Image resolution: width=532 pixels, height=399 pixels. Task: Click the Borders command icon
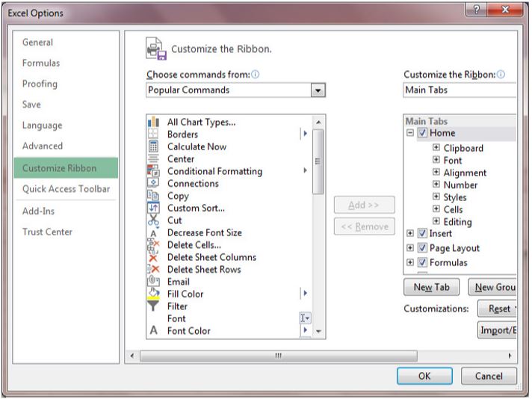coord(153,134)
